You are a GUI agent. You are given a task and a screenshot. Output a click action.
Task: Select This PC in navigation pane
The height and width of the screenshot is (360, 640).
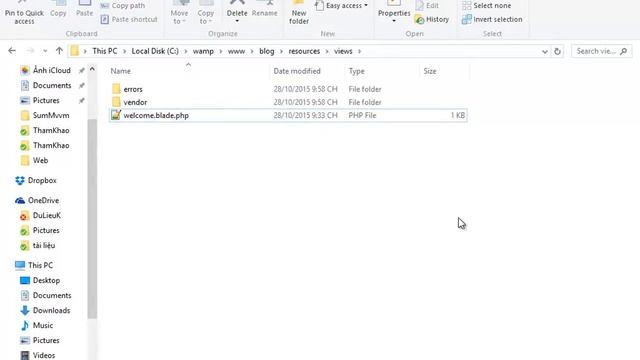34,265
